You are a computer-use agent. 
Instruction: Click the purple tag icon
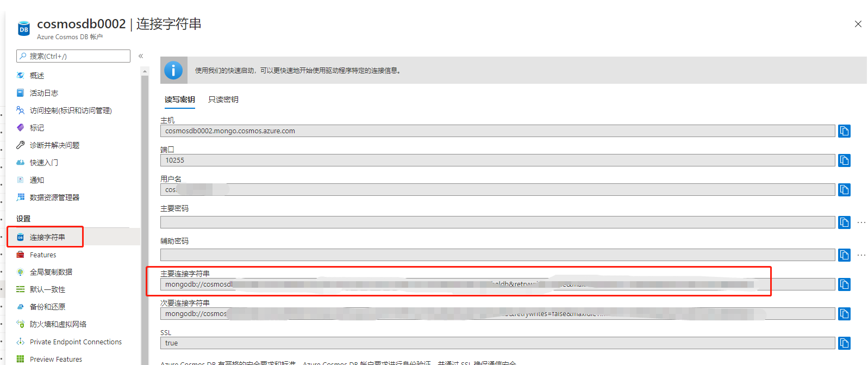coord(20,128)
